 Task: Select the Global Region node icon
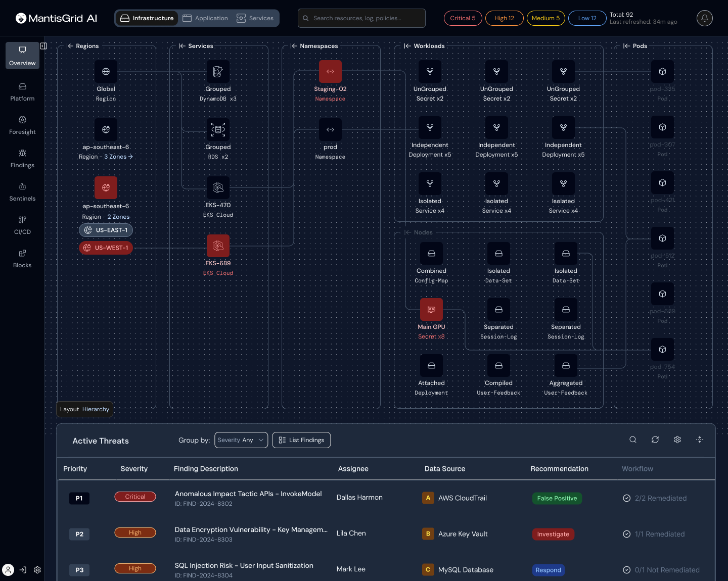(106, 72)
